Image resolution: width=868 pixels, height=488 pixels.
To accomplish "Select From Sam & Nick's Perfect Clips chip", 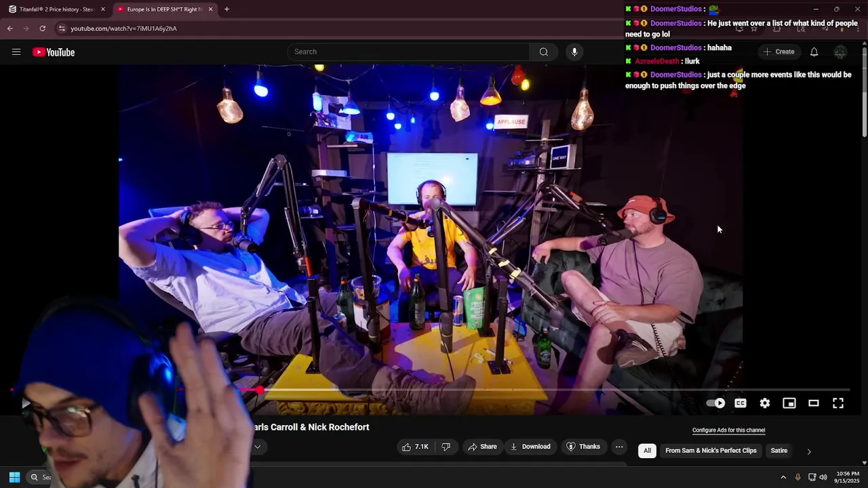I will (x=711, y=451).
